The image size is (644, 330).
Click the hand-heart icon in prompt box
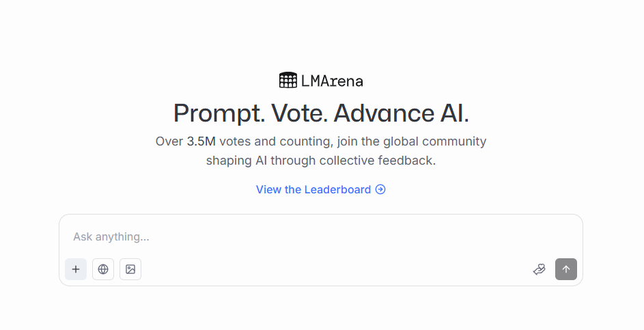(x=539, y=269)
